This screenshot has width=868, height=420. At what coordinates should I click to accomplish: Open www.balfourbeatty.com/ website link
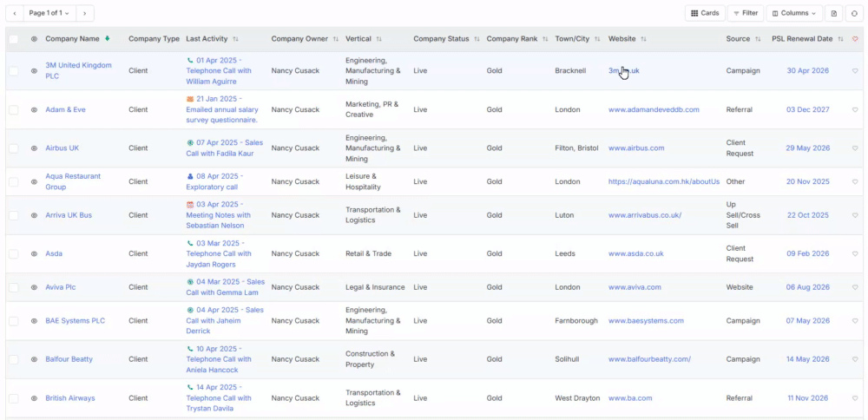(x=649, y=359)
